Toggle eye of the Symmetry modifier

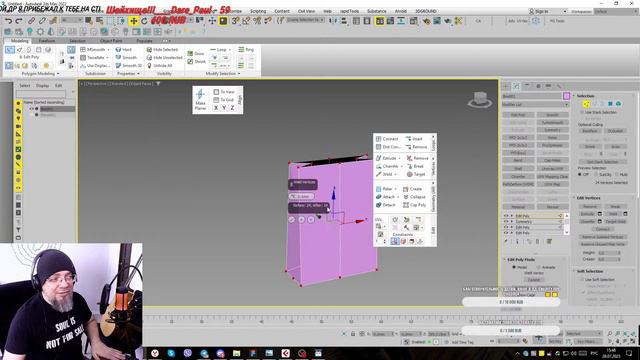506,222
